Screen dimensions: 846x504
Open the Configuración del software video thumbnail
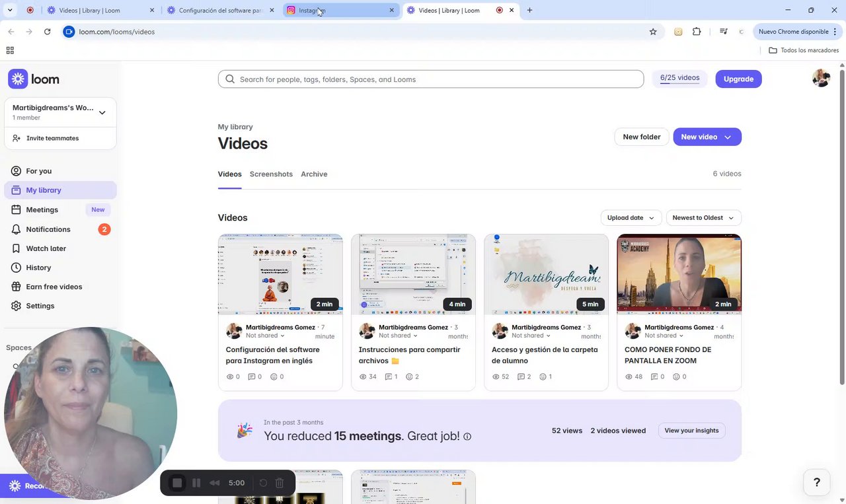(280, 274)
